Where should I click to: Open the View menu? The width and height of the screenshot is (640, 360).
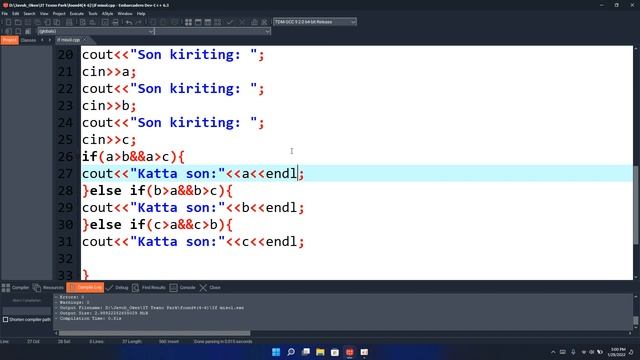tap(44, 13)
